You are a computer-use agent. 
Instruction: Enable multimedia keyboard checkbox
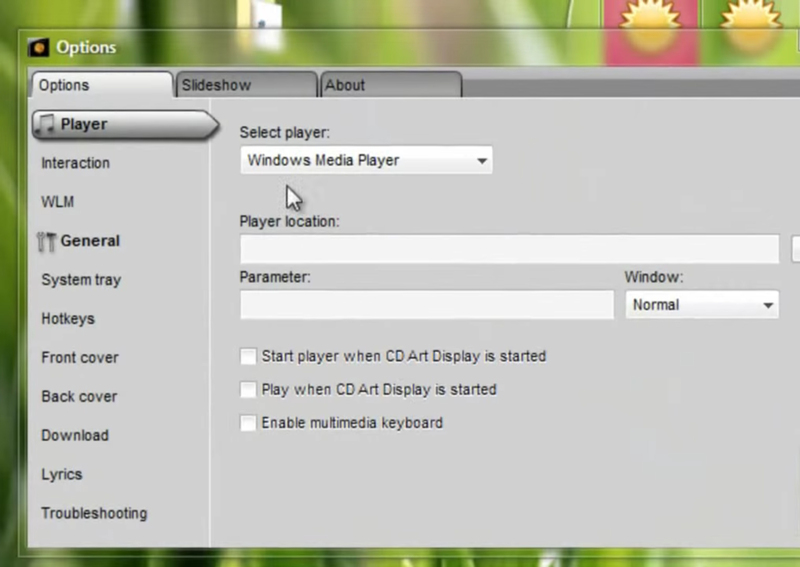click(x=248, y=423)
